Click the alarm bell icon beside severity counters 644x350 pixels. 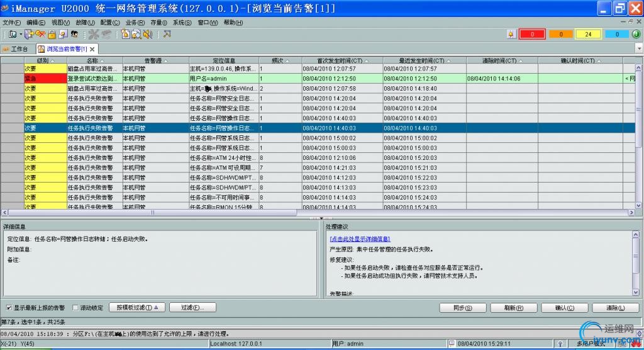tap(511, 35)
